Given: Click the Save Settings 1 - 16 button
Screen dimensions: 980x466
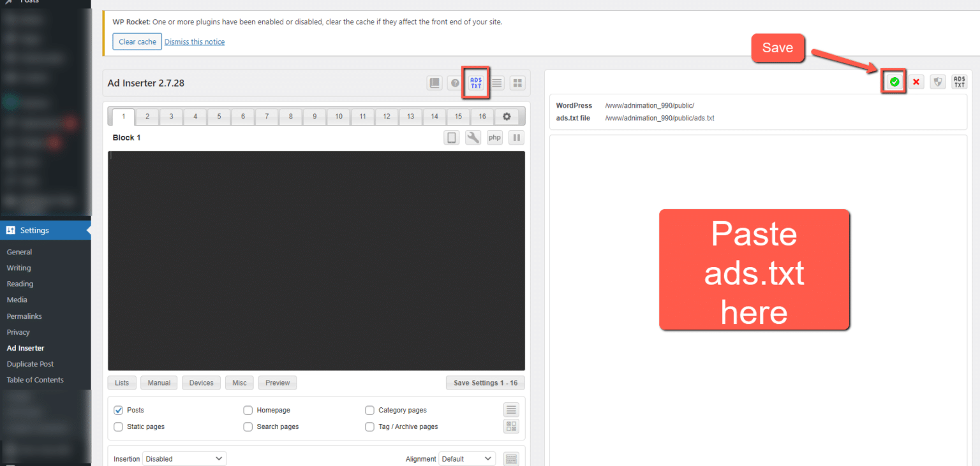Looking at the screenshot, I should (x=485, y=382).
